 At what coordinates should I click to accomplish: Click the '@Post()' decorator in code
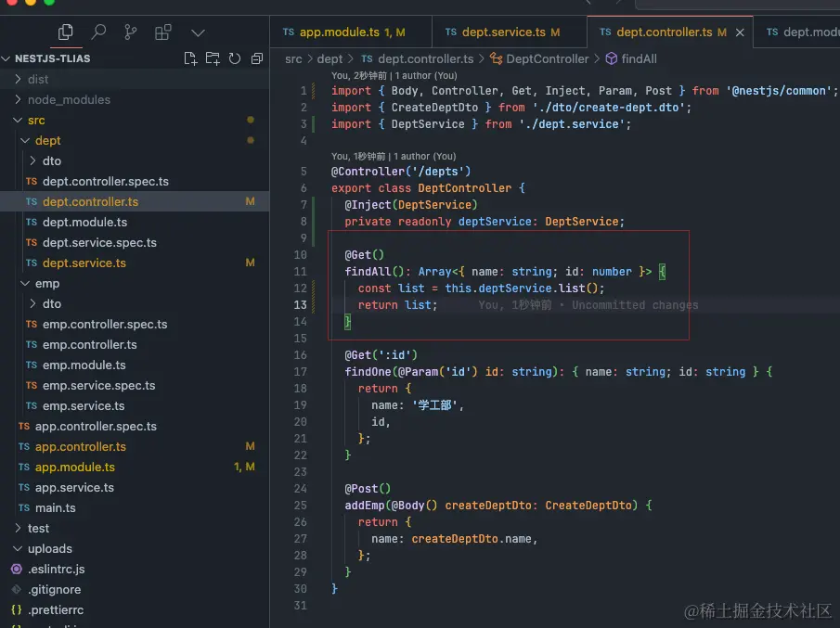pyautogui.click(x=368, y=489)
